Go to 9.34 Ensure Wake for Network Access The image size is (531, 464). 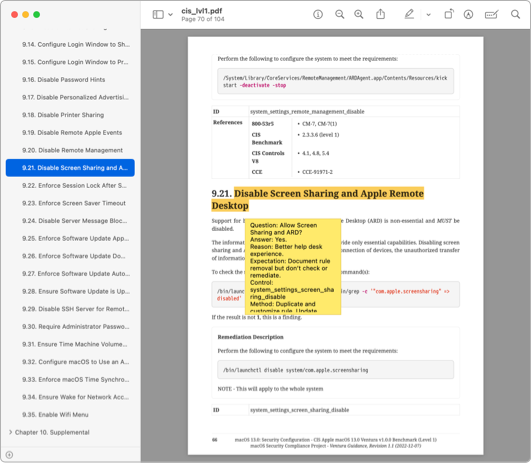tap(76, 397)
